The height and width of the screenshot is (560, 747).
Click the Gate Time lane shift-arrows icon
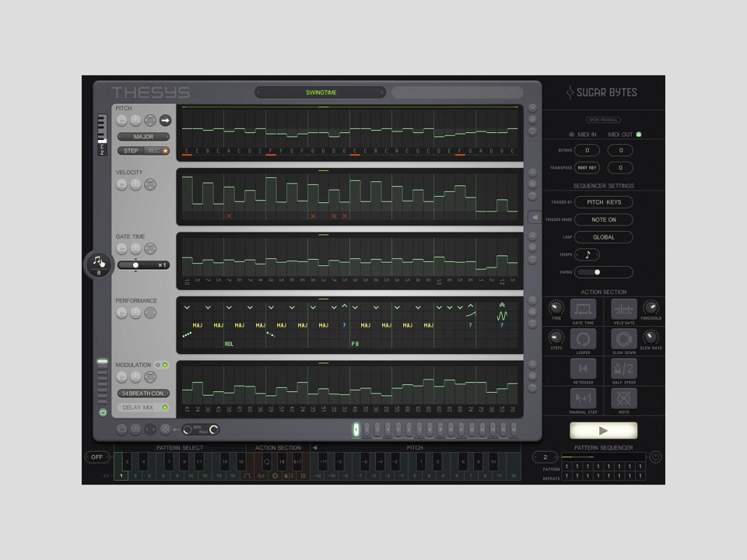(150, 249)
